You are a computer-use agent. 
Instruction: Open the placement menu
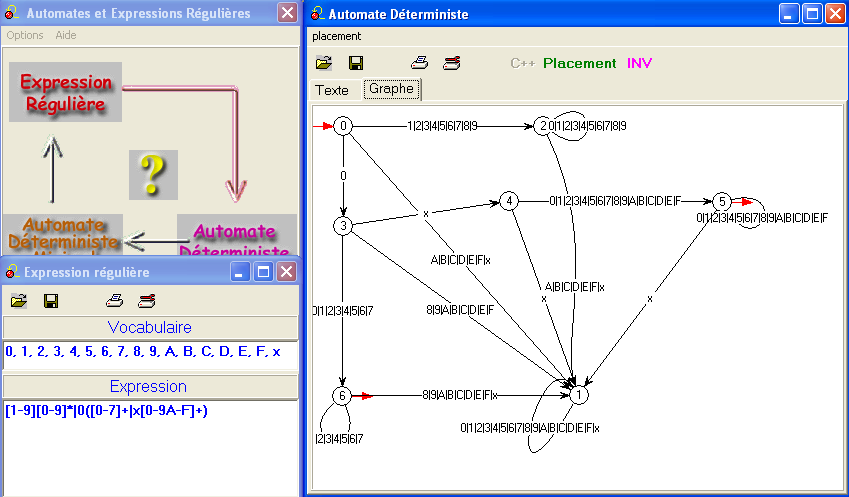(336, 36)
